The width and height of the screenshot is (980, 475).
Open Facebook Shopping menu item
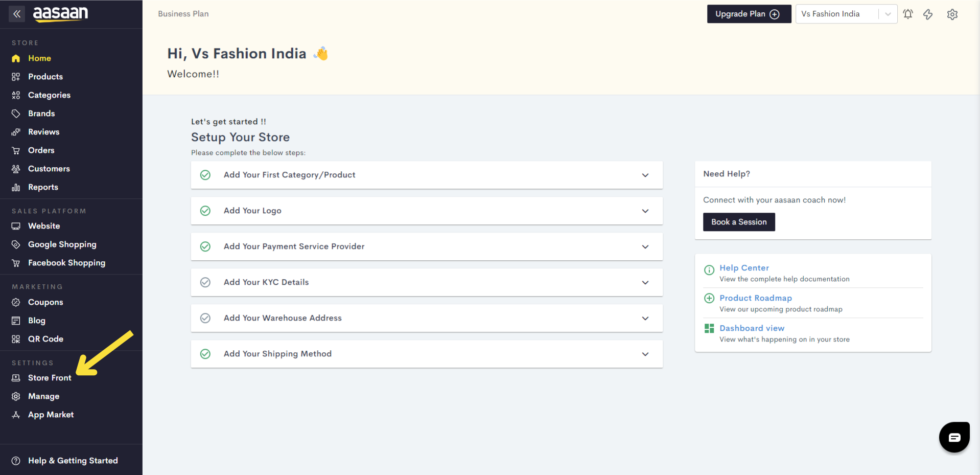(66, 263)
